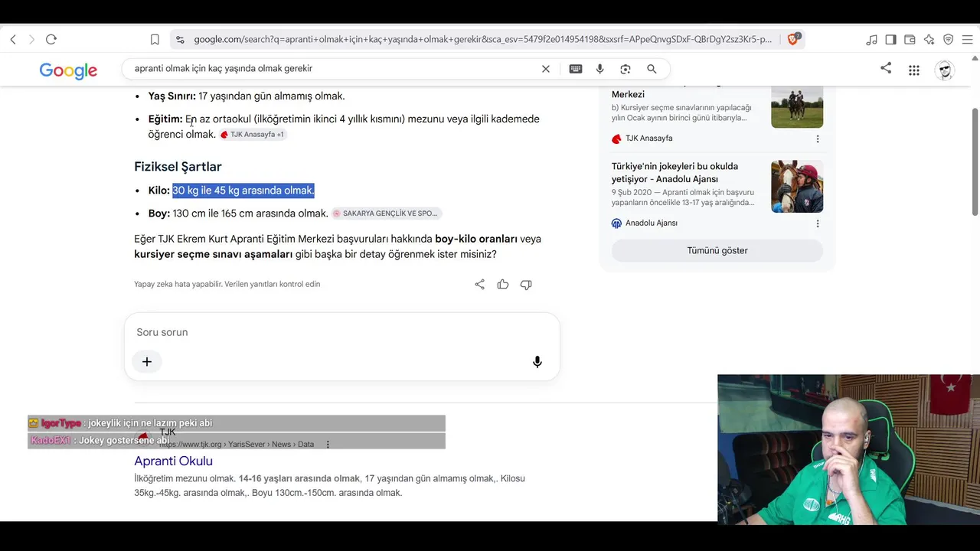
Task: Open the TJK Anasayfa +1 source chip
Action: tap(253, 135)
